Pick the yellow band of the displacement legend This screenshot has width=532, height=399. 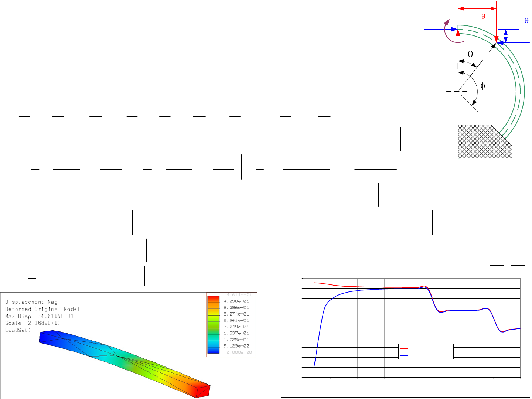pos(214,312)
